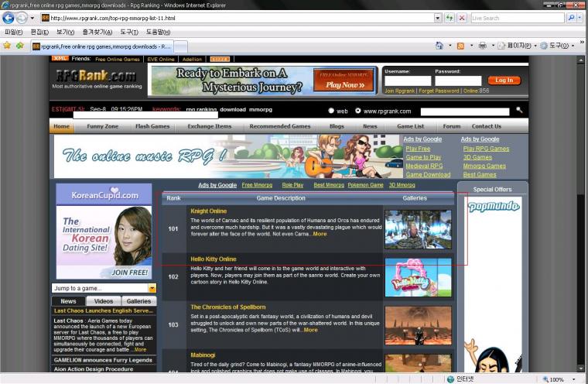588x384 pixels.
Task: Click the Stop loading X icon
Action: (462, 18)
